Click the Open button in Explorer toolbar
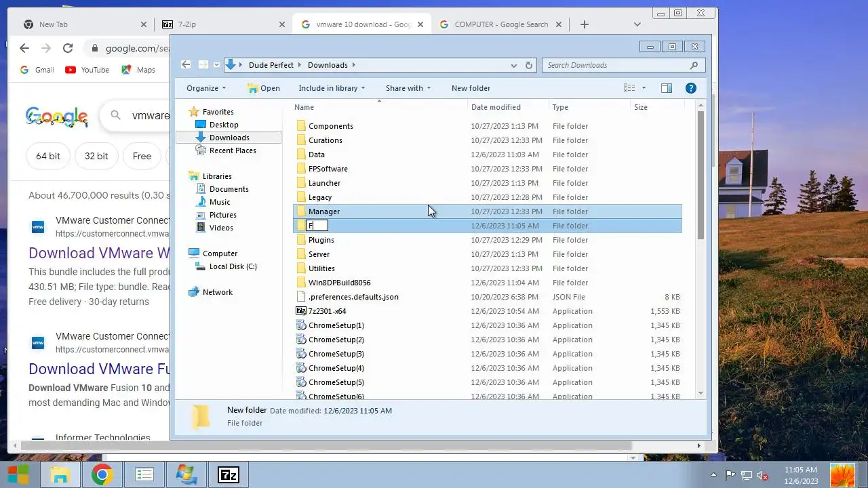868x488 pixels. (264, 88)
